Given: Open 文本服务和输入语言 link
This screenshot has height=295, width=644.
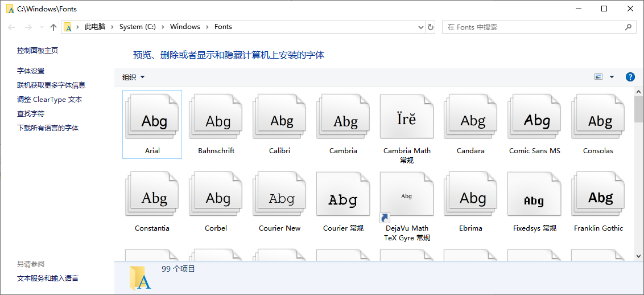Looking at the screenshot, I should 48,278.
